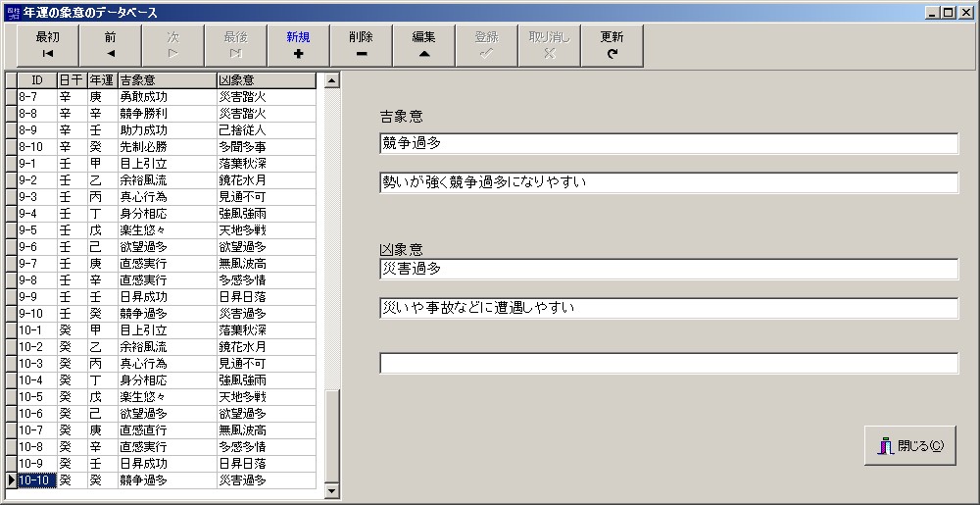Click cell 余裕風流 in row 10-2
The height and width of the screenshot is (505, 980).
point(168,347)
